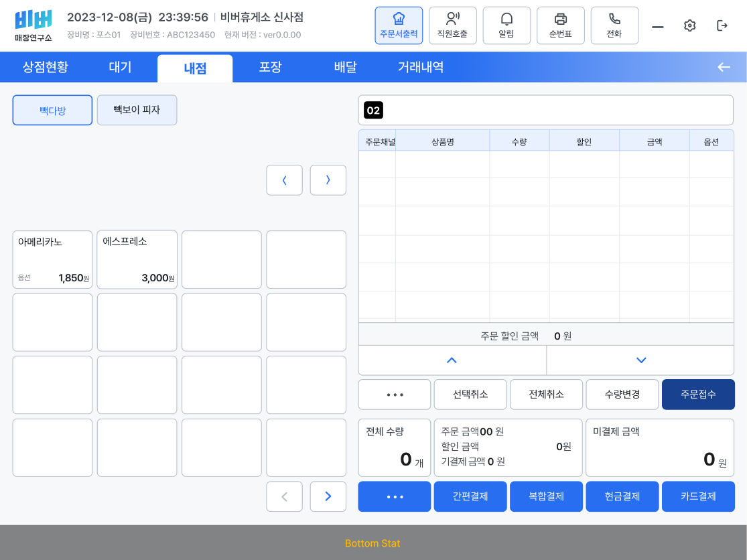The width and height of the screenshot is (747, 560).
Task: Open the more options ellipsis next to 선택취소
Action: pyautogui.click(x=394, y=395)
